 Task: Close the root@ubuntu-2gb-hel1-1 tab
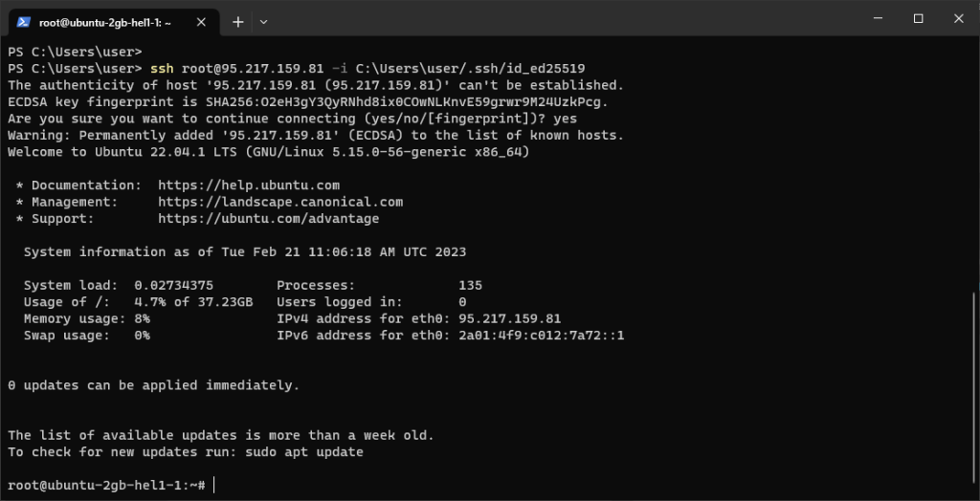click(x=202, y=21)
